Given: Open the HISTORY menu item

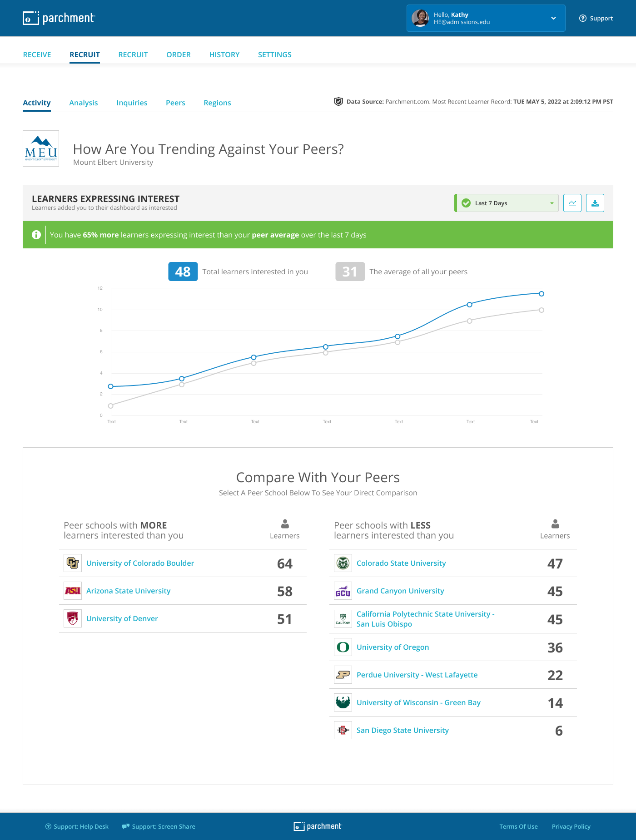Looking at the screenshot, I should click(224, 54).
